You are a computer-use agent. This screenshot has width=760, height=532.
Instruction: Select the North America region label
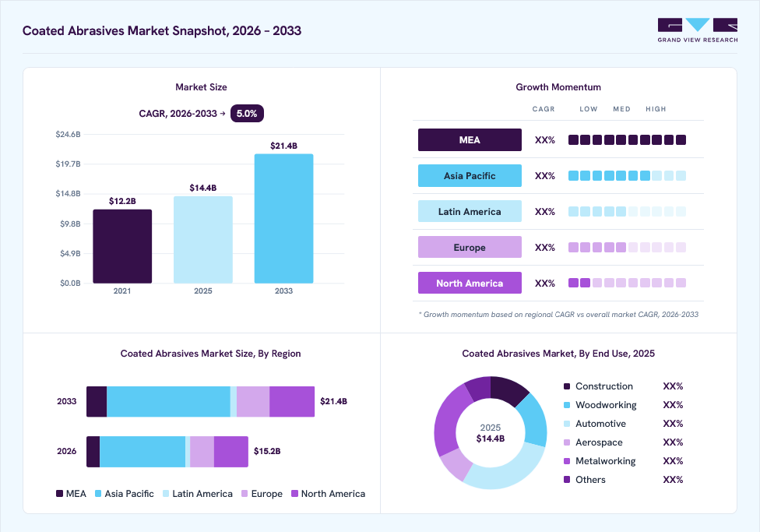470,284
